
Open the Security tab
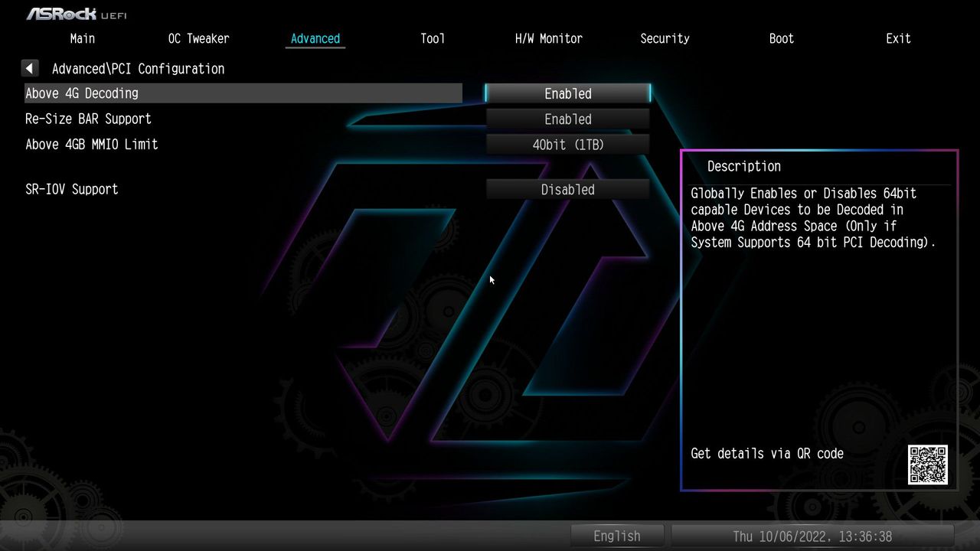(x=665, y=38)
